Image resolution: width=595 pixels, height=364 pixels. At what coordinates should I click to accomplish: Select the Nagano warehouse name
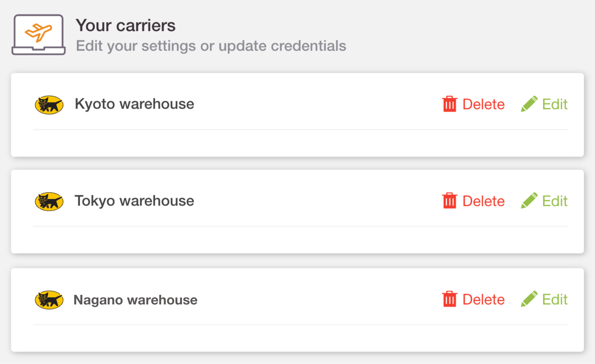click(x=135, y=300)
